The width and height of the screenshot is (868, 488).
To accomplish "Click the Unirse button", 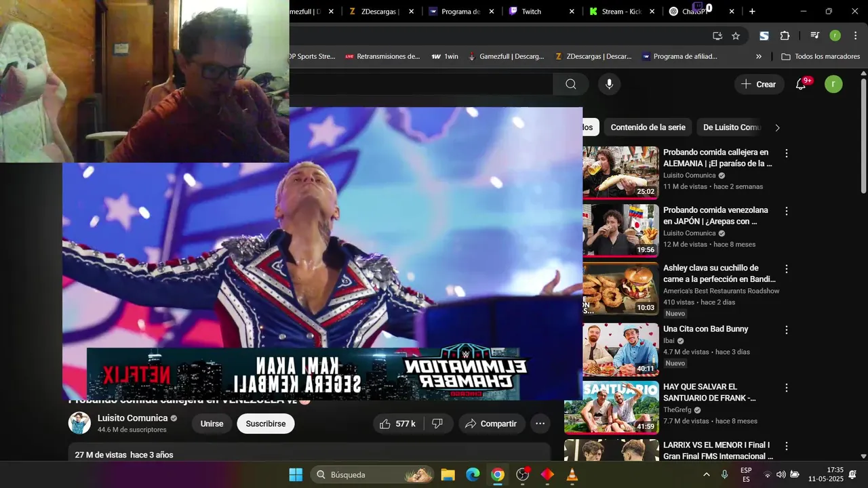I will pos(212,424).
